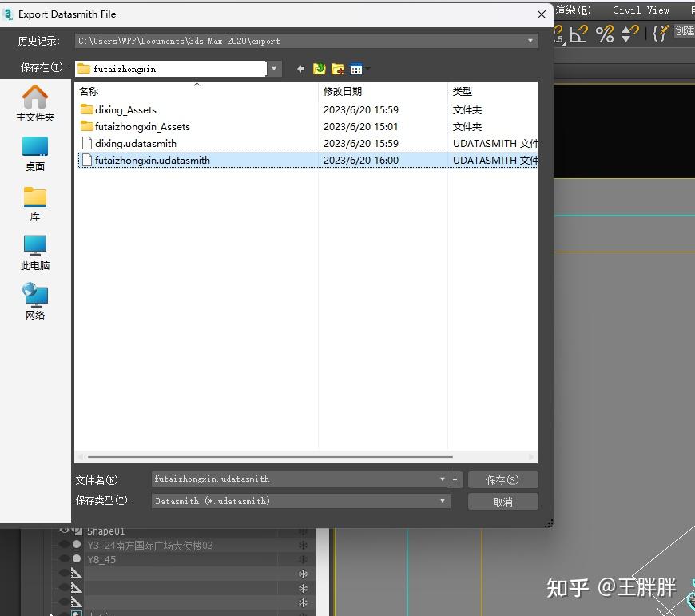This screenshot has height=616, width=695.
Task: Click the back arrow in the save dialog
Action: coord(300,68)
